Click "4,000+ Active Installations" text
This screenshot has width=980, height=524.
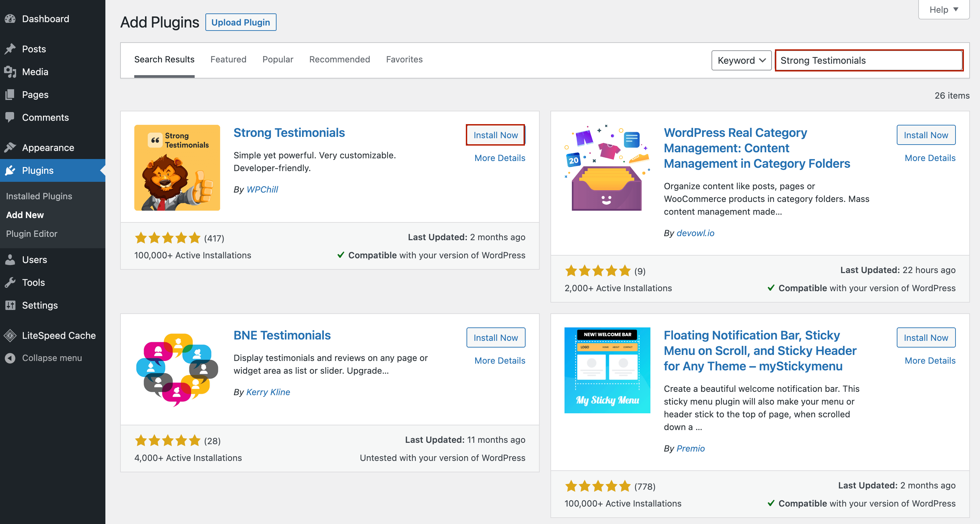188,458
